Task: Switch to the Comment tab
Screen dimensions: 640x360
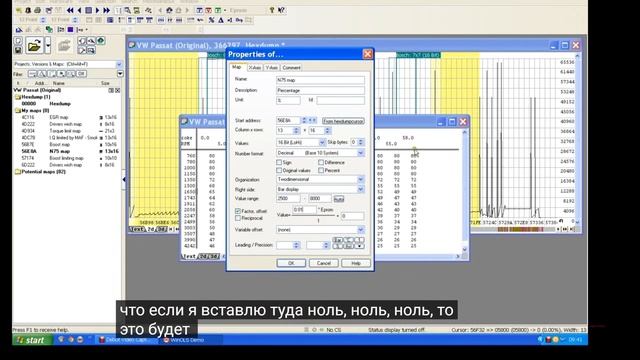Action: pos(291,68)
